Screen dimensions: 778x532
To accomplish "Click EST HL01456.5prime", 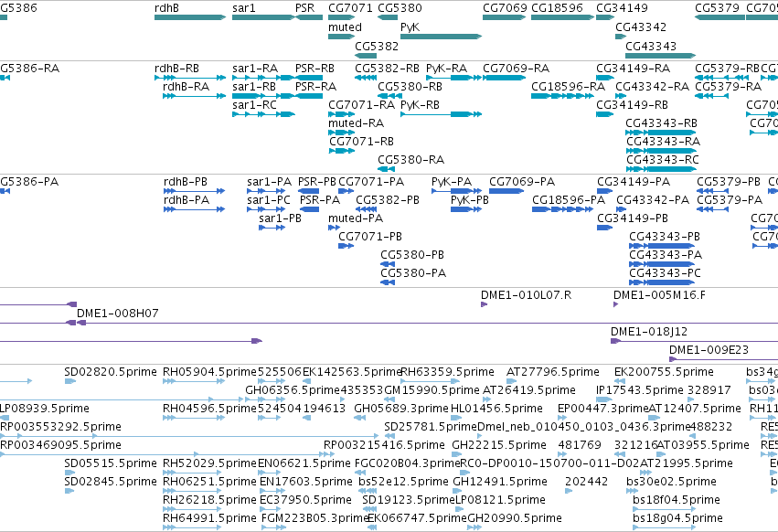I will (496, 409).
